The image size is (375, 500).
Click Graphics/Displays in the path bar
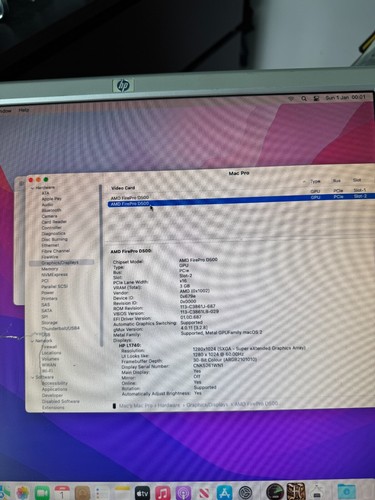(207, 405)
